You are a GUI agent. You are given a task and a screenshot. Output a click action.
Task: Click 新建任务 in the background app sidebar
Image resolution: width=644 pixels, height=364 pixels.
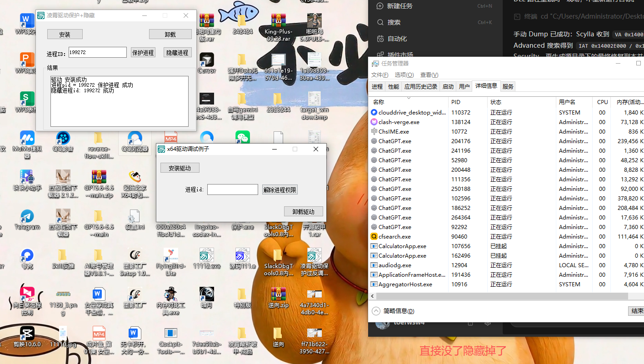click(x=400, y=6)
